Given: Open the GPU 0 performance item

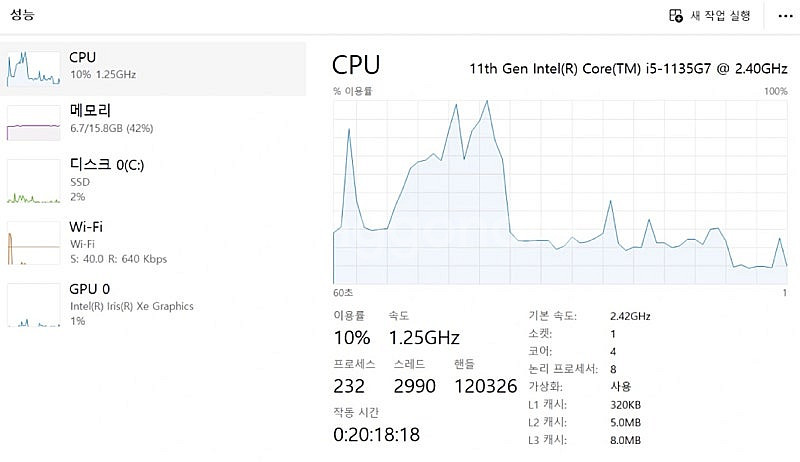Looking at the screenshot, I should (153, 304).
